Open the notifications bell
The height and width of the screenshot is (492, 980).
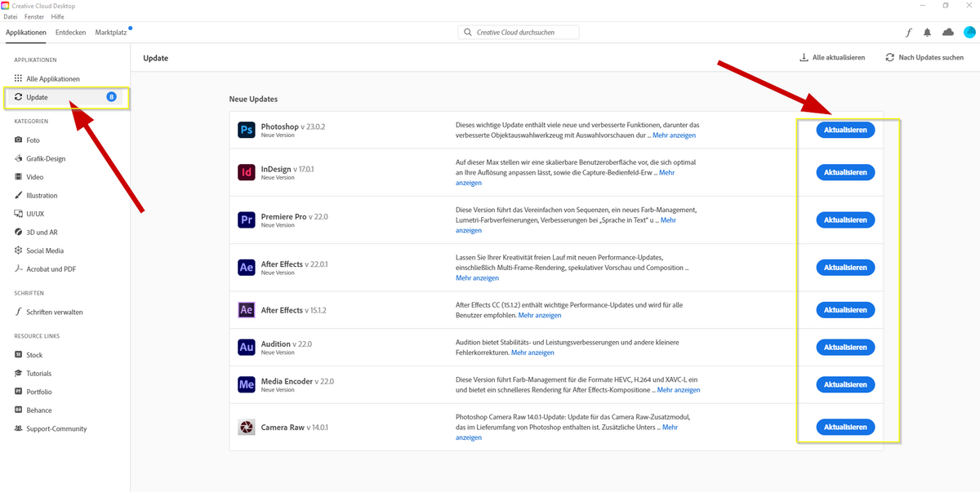pos(927,33)
